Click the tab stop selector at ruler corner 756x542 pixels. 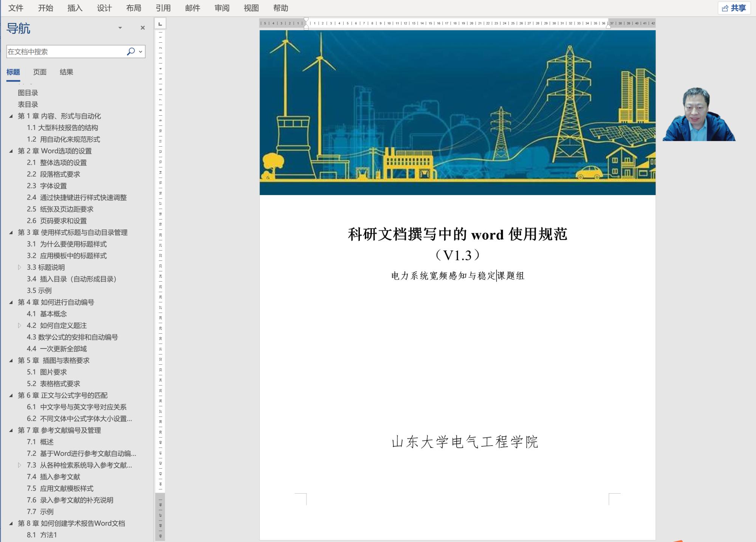[x=160, y=24]
